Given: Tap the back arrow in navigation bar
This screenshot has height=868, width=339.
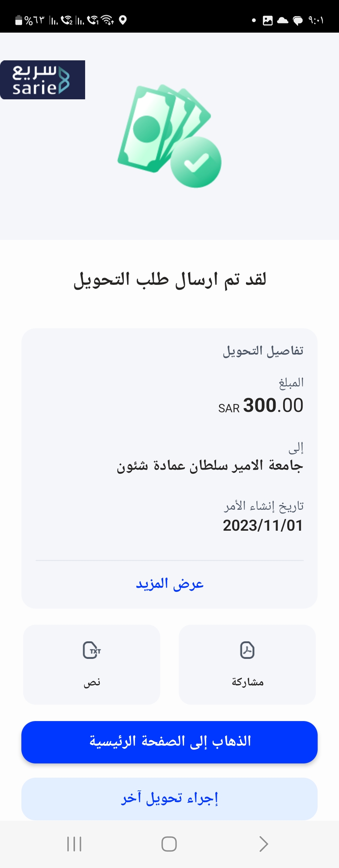Looking at the screenshot, I should click(264, 844).
